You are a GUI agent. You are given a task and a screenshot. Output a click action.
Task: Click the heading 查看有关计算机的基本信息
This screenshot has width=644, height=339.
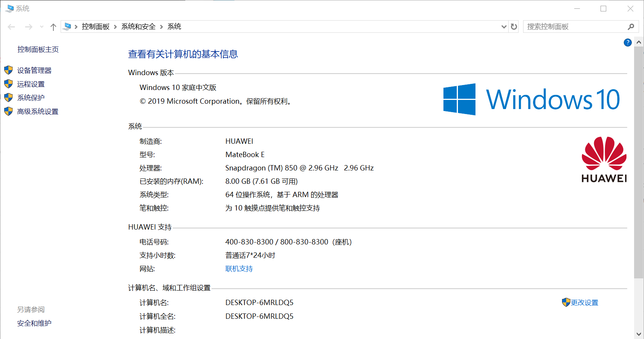pyautogui.click(x=183, y=54)
